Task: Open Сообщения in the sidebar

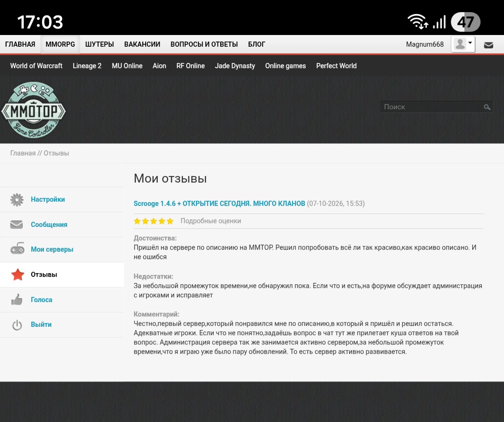Action: click(49, 225)
